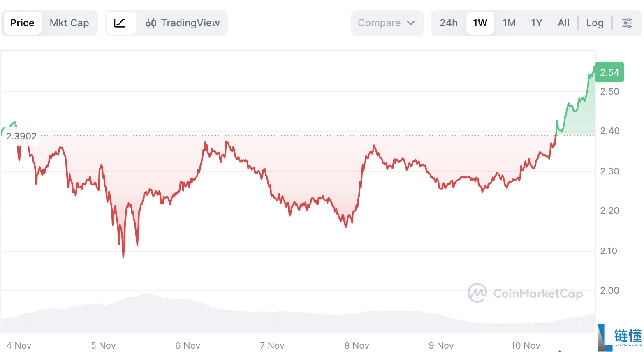
Task: Click the green 2.54 price badge
Action: 609,72
